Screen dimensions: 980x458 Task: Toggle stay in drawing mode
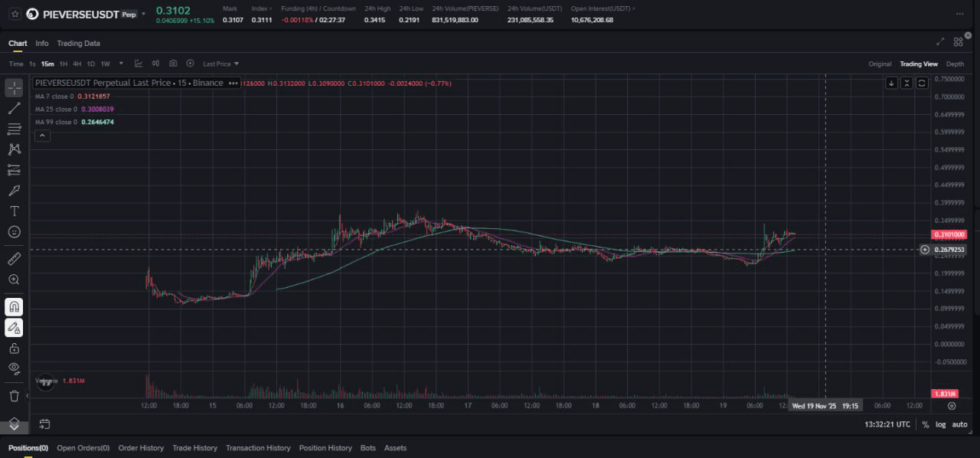click(x=14, y=328)
